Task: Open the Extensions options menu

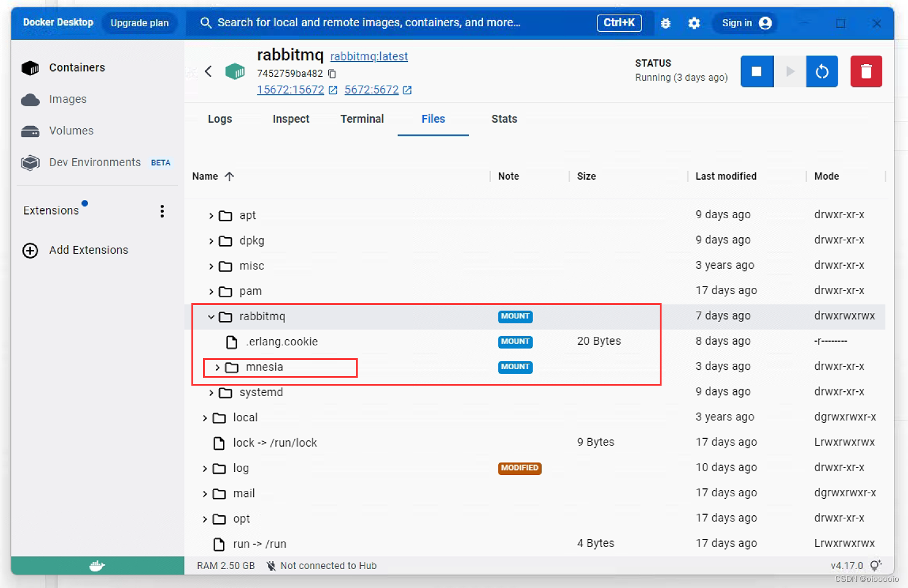Action: pos(162,210)
